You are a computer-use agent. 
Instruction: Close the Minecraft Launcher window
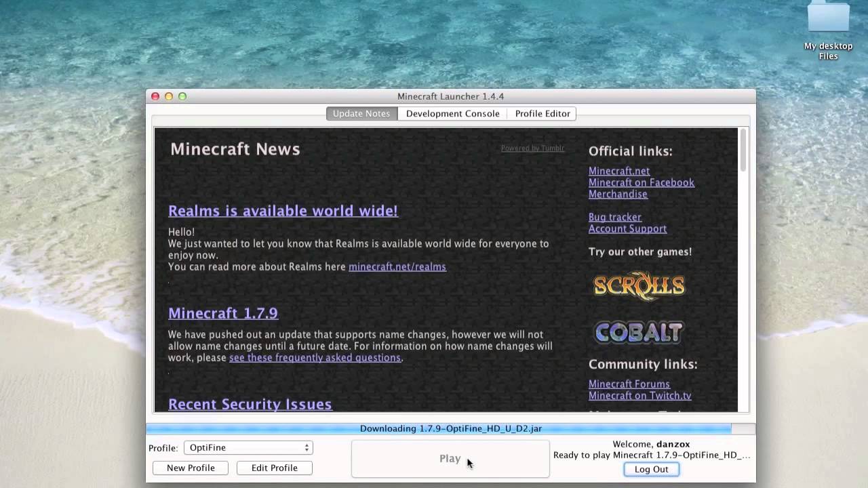[155, 96]
